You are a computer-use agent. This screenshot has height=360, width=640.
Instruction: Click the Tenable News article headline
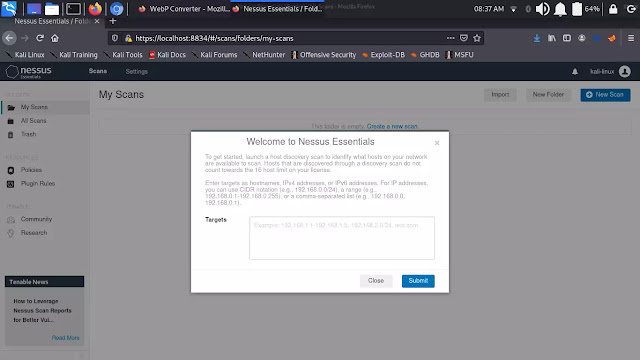coord(42,311)
